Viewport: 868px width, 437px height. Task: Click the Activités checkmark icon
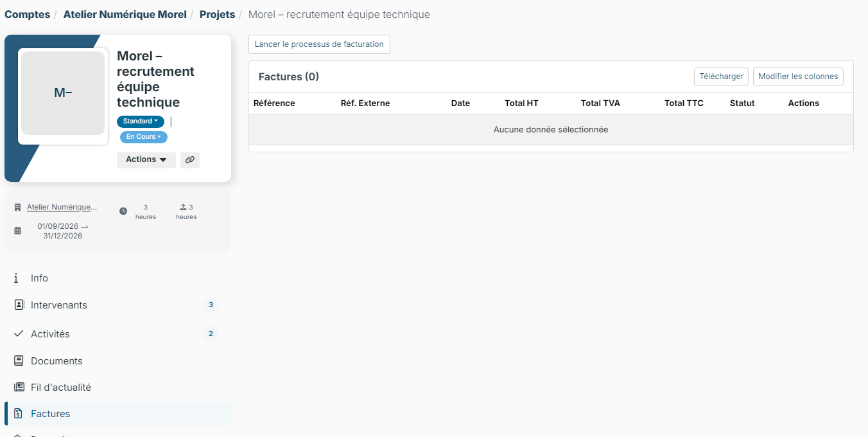[19, 334]
